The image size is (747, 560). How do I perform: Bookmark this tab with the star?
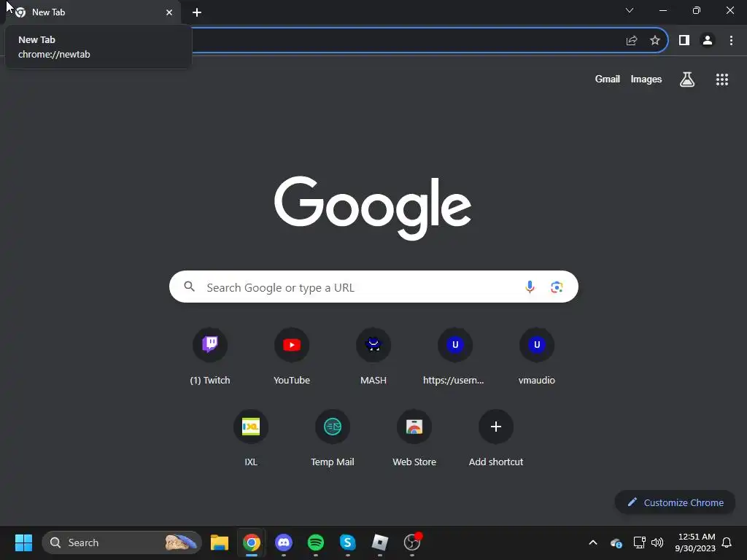[x=655, y=41]
